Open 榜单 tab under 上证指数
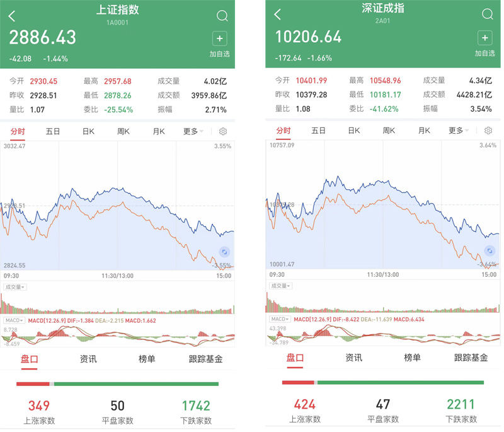This screenshot has height=432, width=504. [x=147, y=359]
